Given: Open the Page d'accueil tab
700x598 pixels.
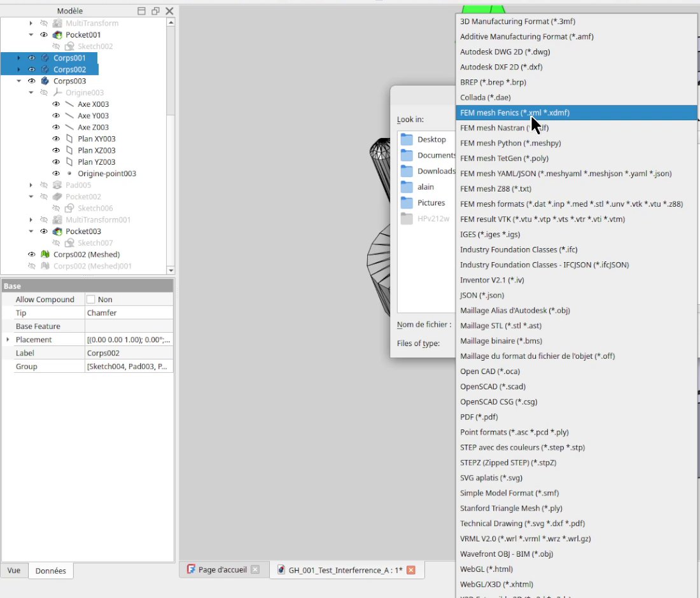Looking at the screenshot, I should pyautogui.click(x=222, y=569).
